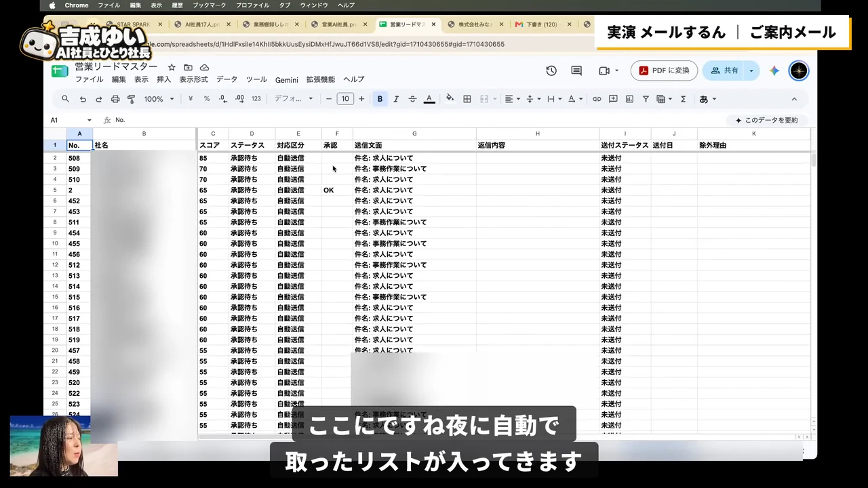Click PDF に変換 button

[664, 70]
